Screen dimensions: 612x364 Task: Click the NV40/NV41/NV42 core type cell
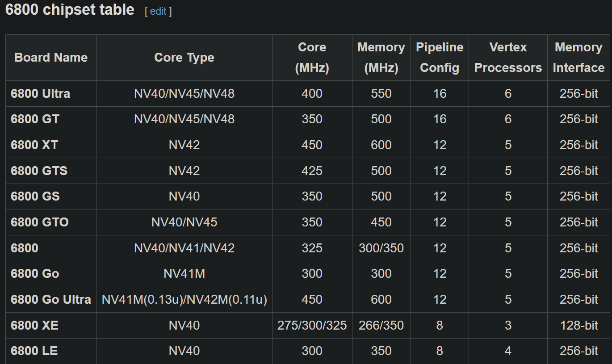[x=184, y=248]
